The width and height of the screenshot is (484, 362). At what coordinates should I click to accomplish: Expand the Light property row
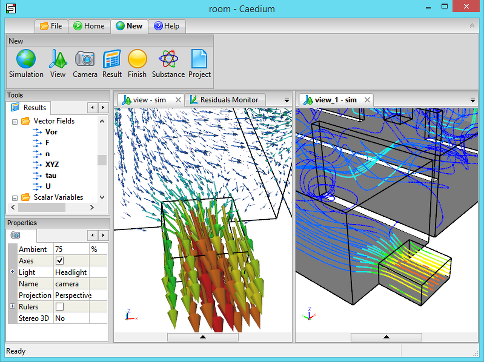pos(13,272)
